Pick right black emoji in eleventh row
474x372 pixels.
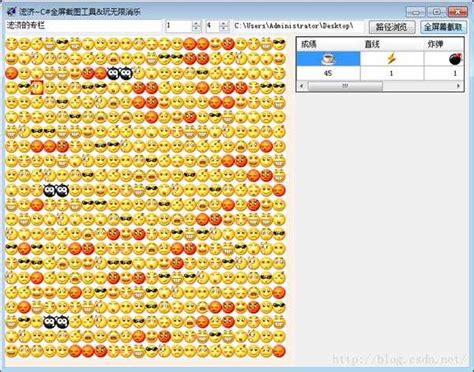click(62, 190)
